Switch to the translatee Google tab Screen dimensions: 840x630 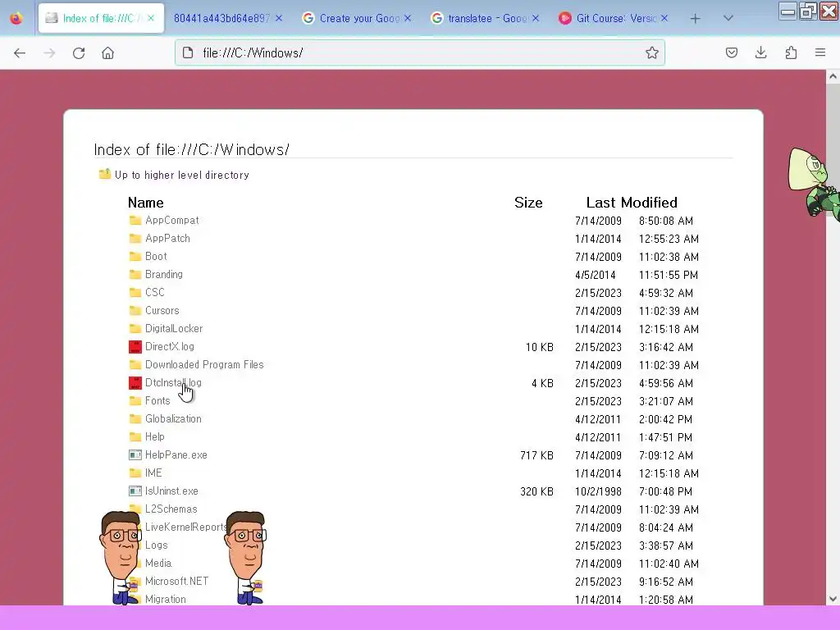[487, 18]
